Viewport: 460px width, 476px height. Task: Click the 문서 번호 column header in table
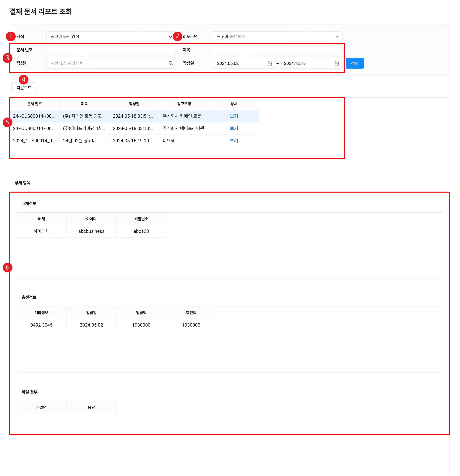coord(34,104)
